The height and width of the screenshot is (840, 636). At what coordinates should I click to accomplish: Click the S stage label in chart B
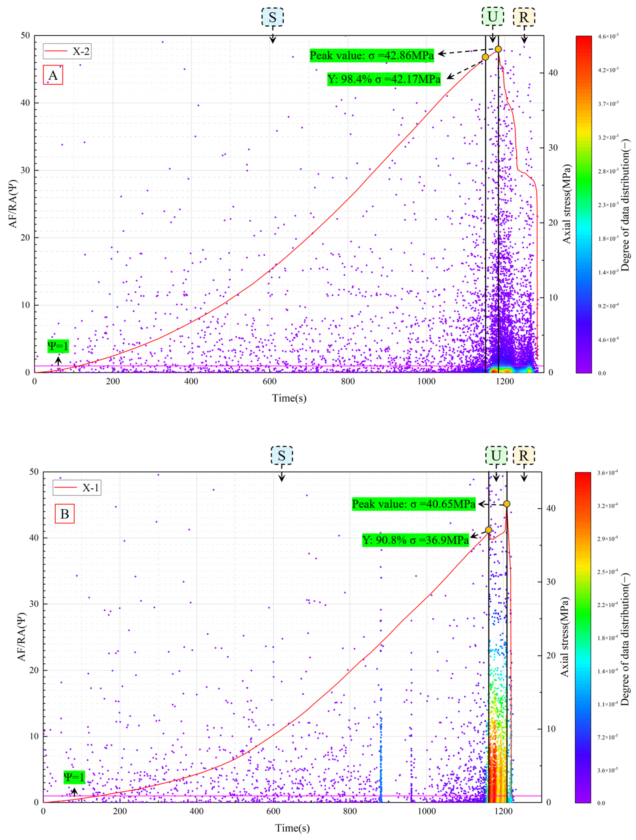pyautogui.click(x=281, y=455)
